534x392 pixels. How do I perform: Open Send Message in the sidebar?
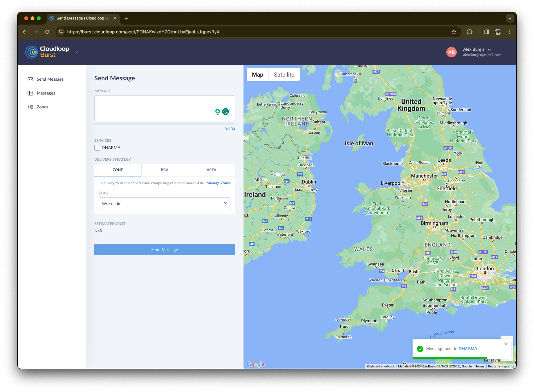click(50, 79)
